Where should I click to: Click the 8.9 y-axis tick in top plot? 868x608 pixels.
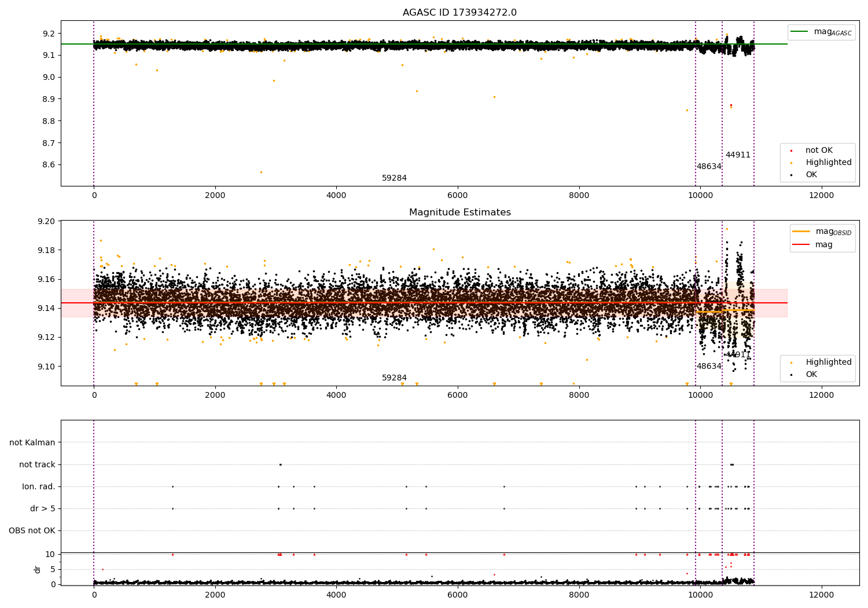[x=49, y=100]
